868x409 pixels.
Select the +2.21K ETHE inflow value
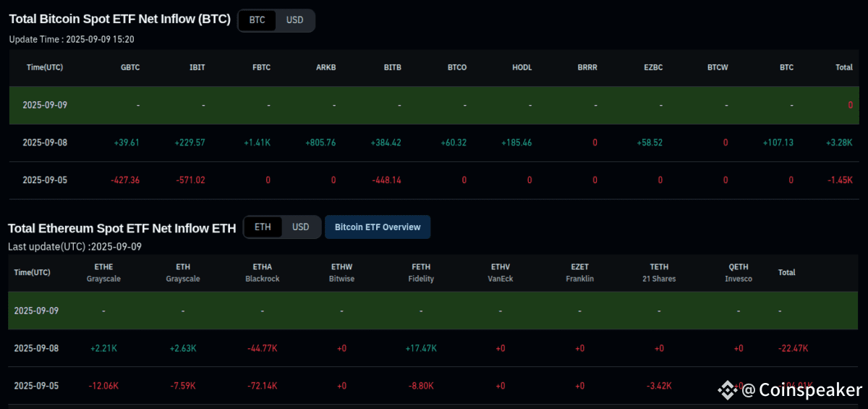click(x=103, y=348)
